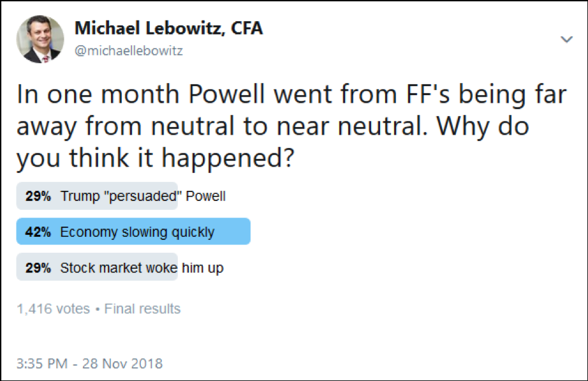The width and height of the screenshot is (588, 381).
Task: Click the blue 42% result bar
Action: [133, 231]
